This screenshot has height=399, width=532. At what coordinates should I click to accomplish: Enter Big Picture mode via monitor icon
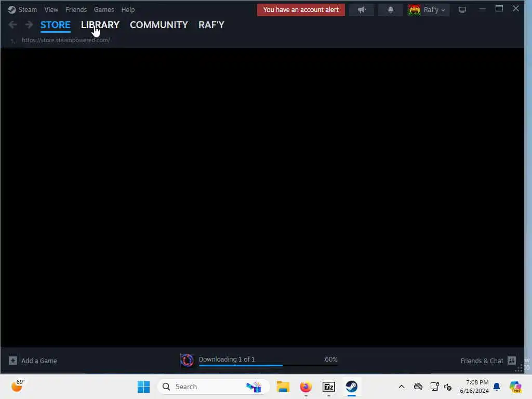point(462,10)
